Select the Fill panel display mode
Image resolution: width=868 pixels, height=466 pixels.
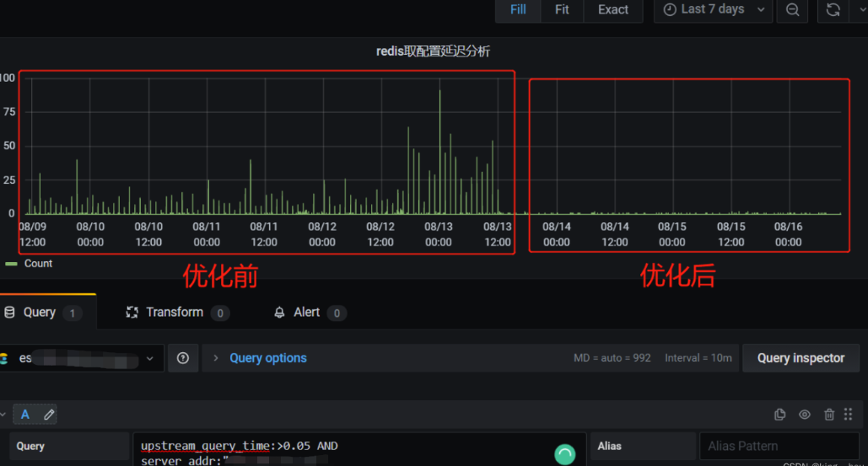pos(518,9)
